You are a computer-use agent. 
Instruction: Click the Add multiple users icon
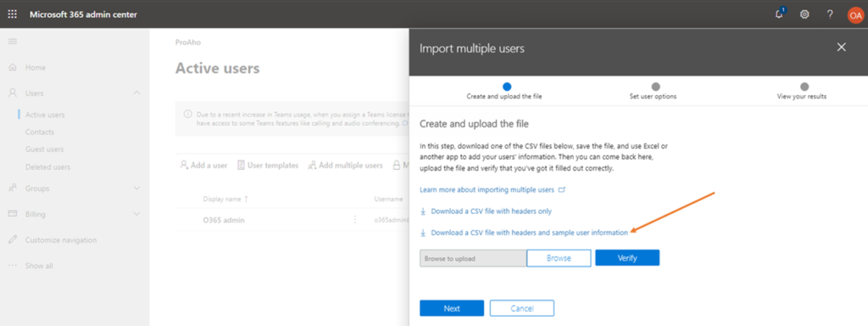click(x=312, y=166)
